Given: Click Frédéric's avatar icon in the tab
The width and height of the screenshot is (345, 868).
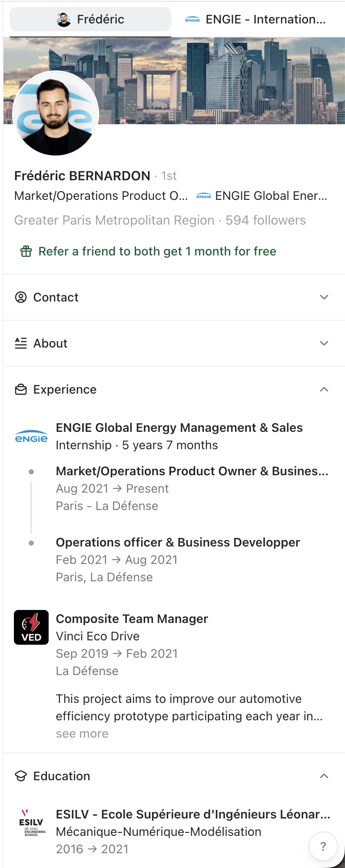Looking at the screenshot, I should (64, 19).
